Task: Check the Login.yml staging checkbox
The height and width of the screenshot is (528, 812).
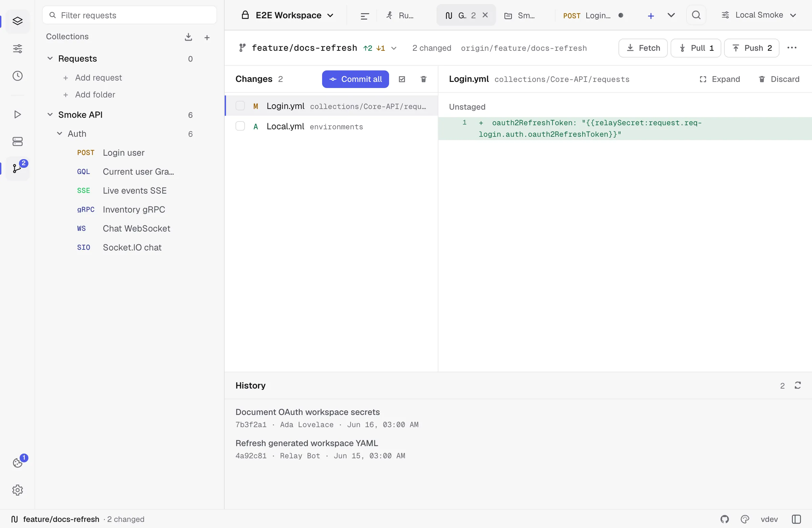Action: click(240, 106)
